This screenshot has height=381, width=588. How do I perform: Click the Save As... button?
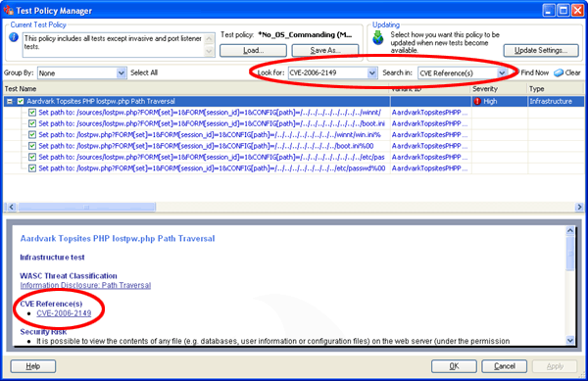(325, 50)
